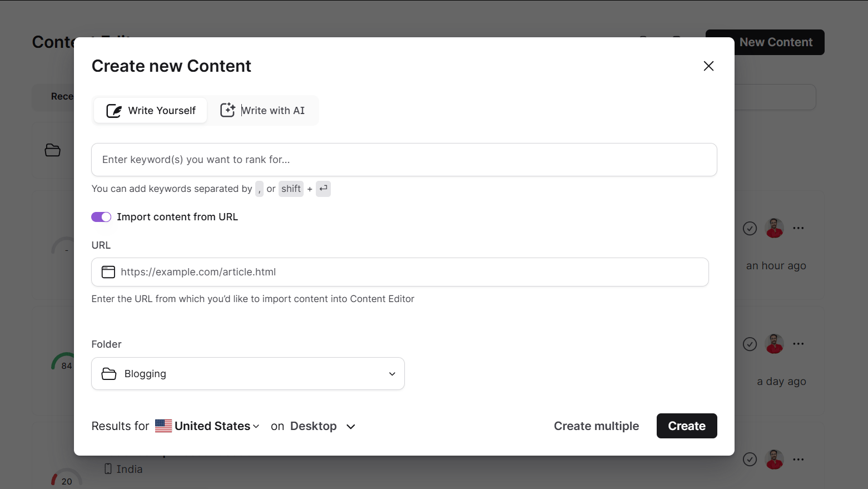Click the browser window icon in URL field
Viewport: 868px width, 489px height.
tap(108, 272)
